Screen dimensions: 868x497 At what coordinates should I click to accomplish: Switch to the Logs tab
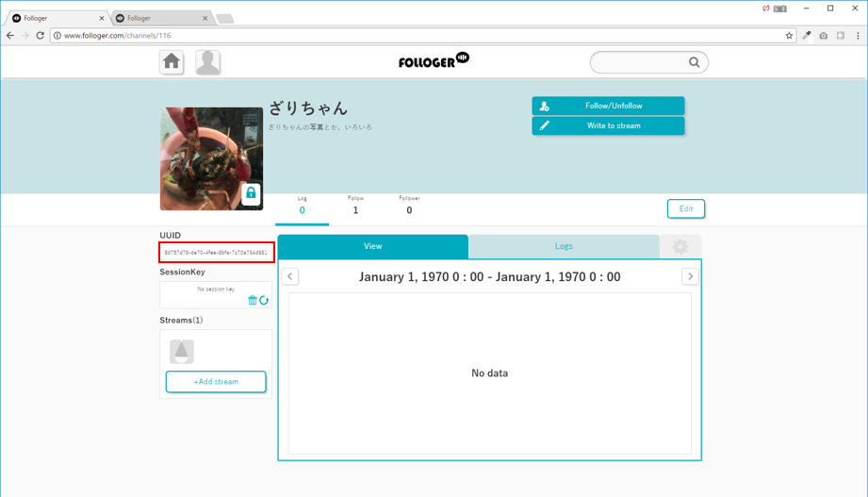click(564, 246)
